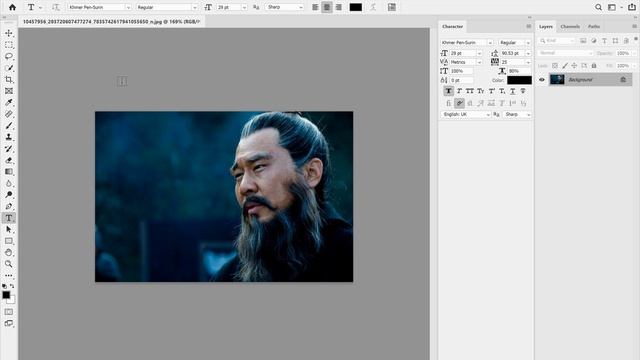This screenshot has width=640, height=360.
Task: Select the Path Selection tool
Action: [x=9, y=229]
